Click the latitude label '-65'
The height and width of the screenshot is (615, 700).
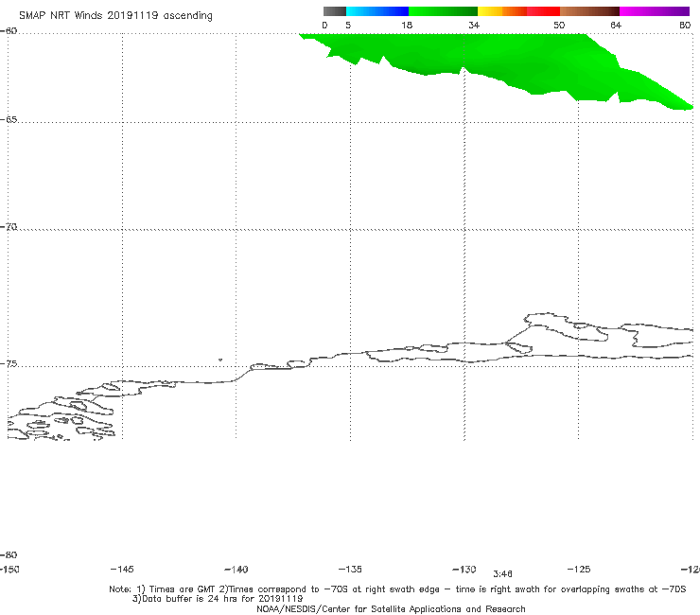9,120
